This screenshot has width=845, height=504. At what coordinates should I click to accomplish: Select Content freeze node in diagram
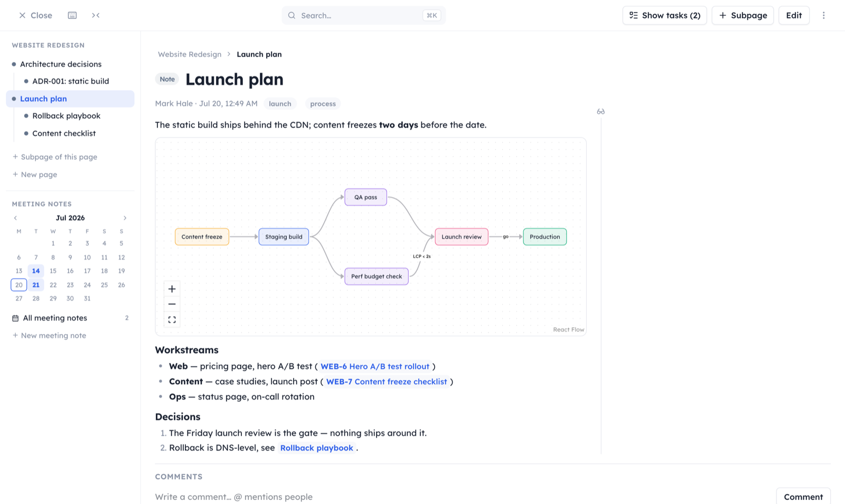coord(202,237)
